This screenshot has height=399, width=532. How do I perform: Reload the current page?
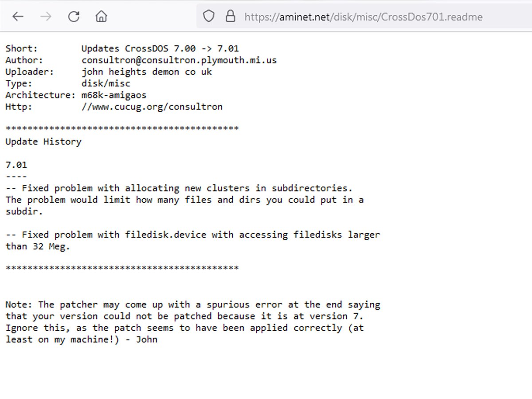click(74, 17)
